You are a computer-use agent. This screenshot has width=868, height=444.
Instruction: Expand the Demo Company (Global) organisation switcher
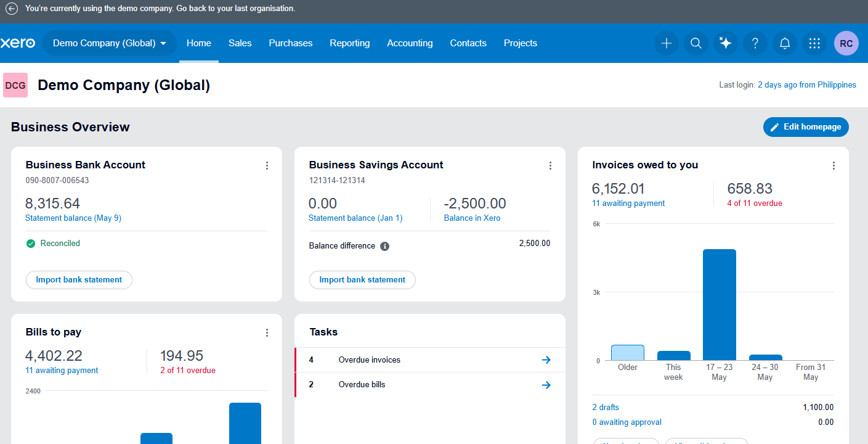click(110, 43)
